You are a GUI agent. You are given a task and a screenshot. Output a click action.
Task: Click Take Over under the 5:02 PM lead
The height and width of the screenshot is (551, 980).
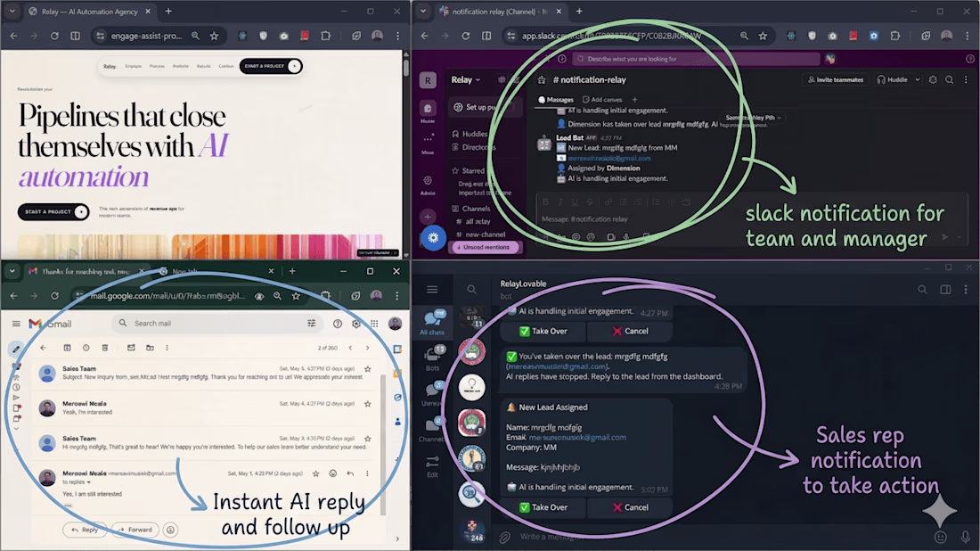[x=543, y=507]
